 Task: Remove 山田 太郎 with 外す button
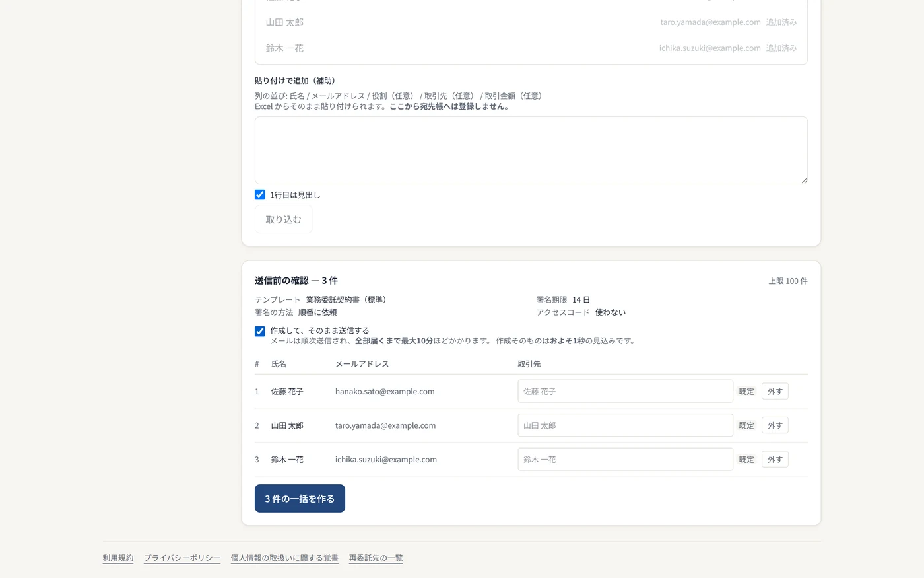(775, 425)
